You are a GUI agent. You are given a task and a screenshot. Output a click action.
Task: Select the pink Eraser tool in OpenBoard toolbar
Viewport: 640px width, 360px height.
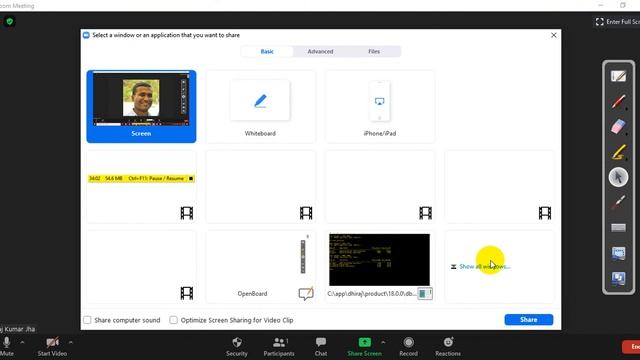618,127
